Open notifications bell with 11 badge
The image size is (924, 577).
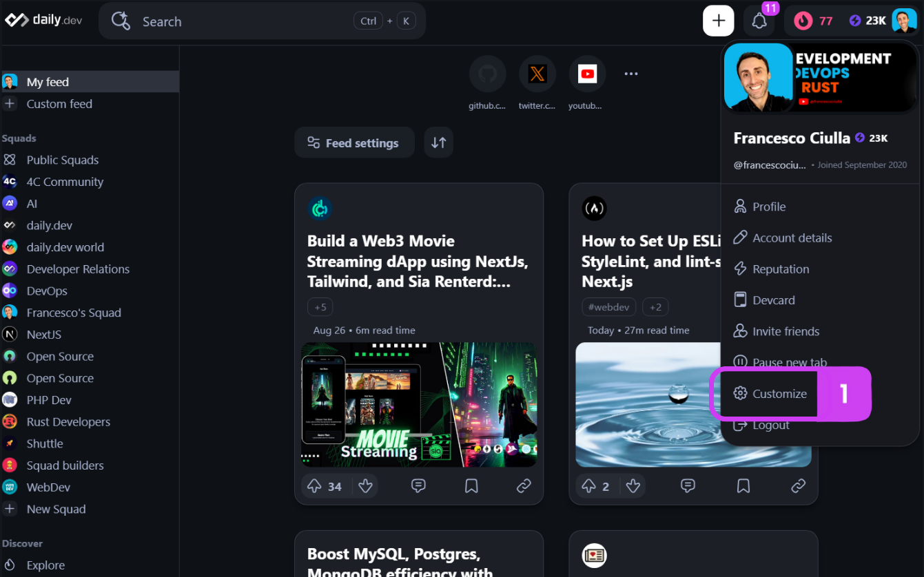[x=759, y=21]
